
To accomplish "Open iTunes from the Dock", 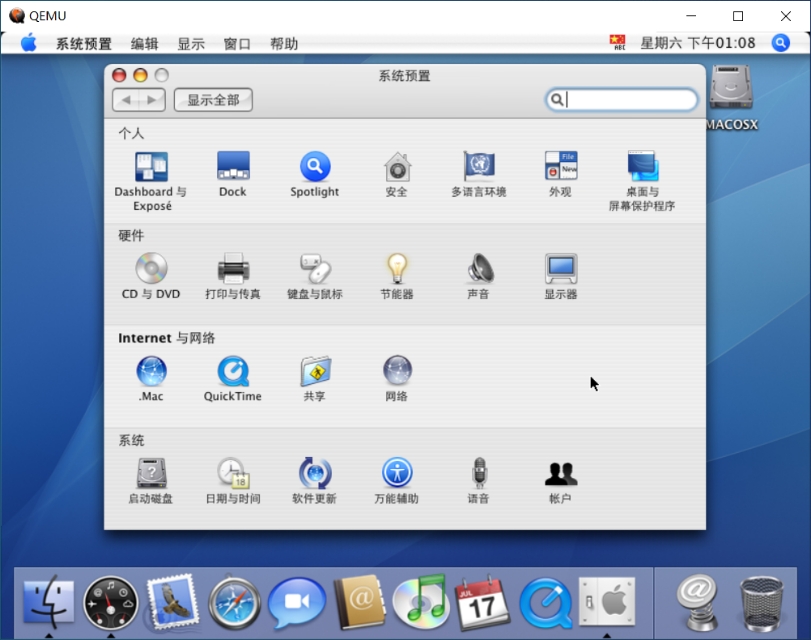I will pos(420,601).
